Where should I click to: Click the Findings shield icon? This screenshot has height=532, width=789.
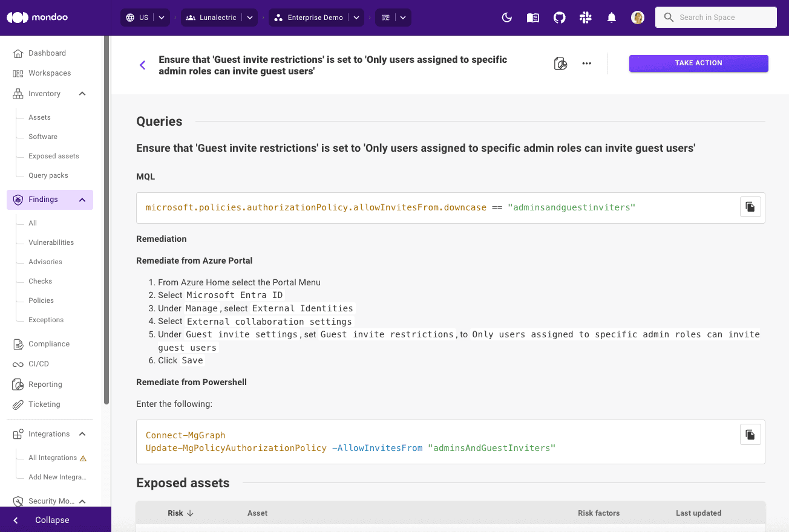(x=18, y=199)
